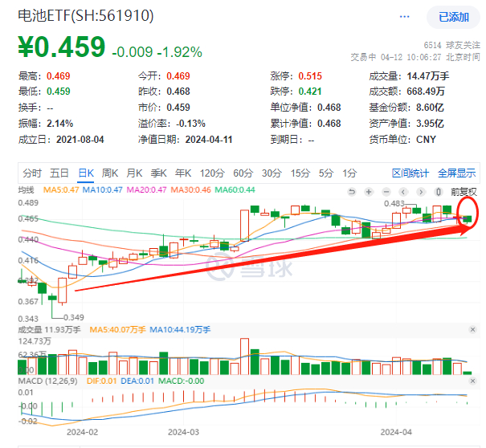Screen dimensions: 486x448
Task: Click the 0.483 high price marker on chart
Action: click(x=394, y=204)
